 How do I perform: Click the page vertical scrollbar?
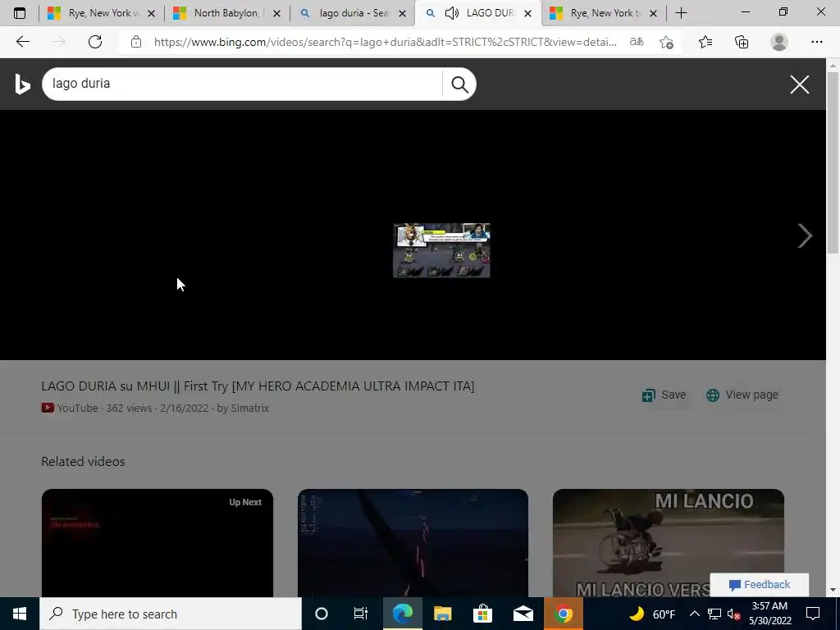coord(833,161)
